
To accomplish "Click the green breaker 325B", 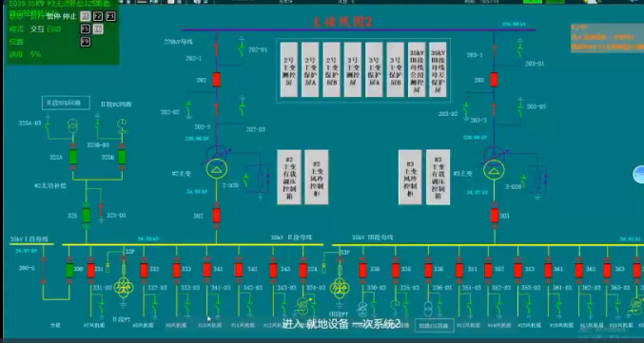I will 122,157.
